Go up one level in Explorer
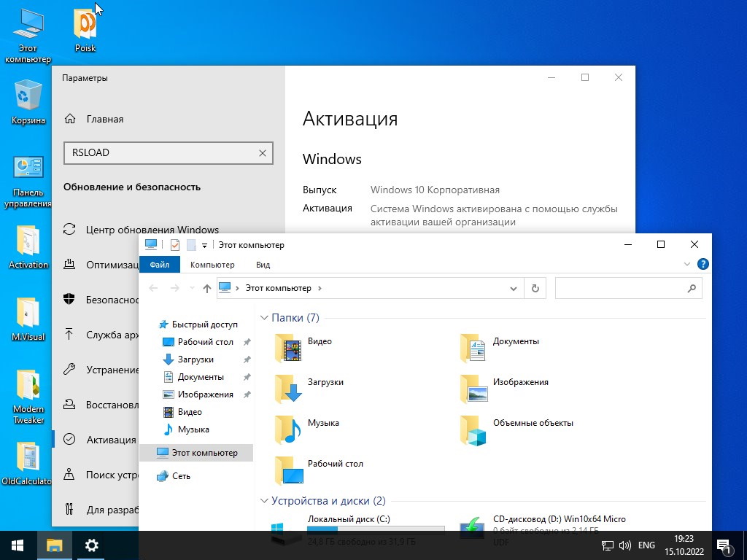Image resolution: width=747 pixels, height=560 pixels. [x=206, y=289]
